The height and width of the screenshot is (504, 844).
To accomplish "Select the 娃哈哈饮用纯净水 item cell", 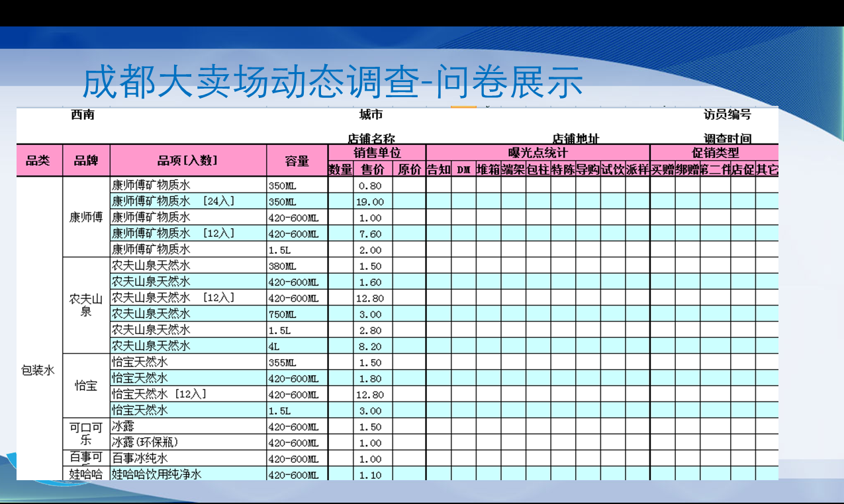I will (188, 474).
